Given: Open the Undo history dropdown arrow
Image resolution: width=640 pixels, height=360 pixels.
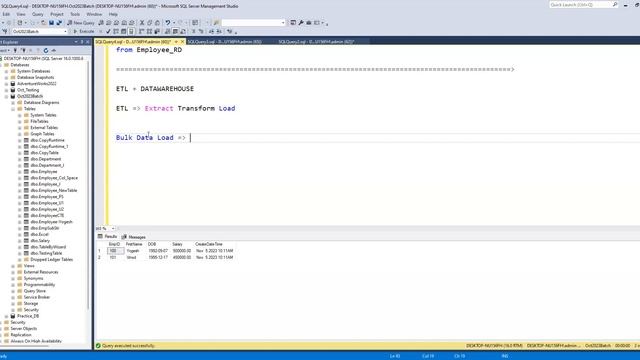Looking at the screenshot, I should (174, 23).
